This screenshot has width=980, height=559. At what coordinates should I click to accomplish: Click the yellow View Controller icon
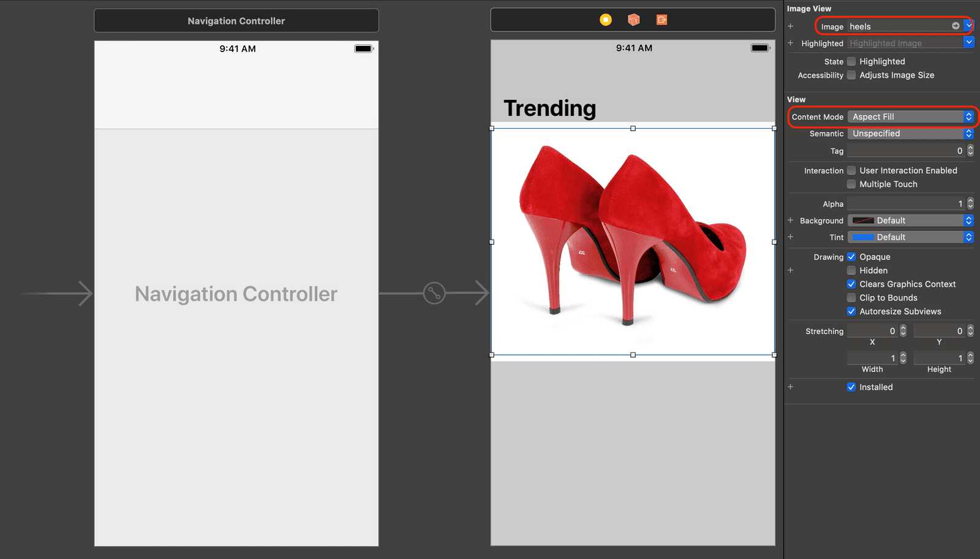click(x=605, y=20)
